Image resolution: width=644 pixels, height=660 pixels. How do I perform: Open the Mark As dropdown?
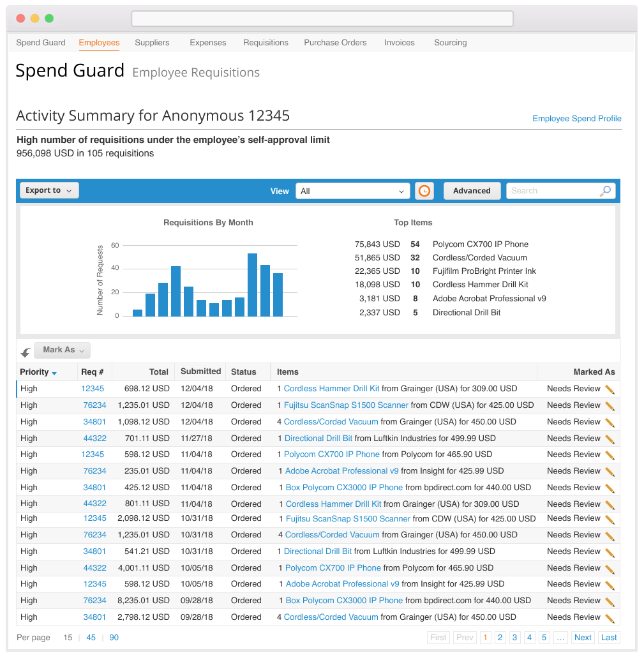pyautogui.click(x=63, y=350)
